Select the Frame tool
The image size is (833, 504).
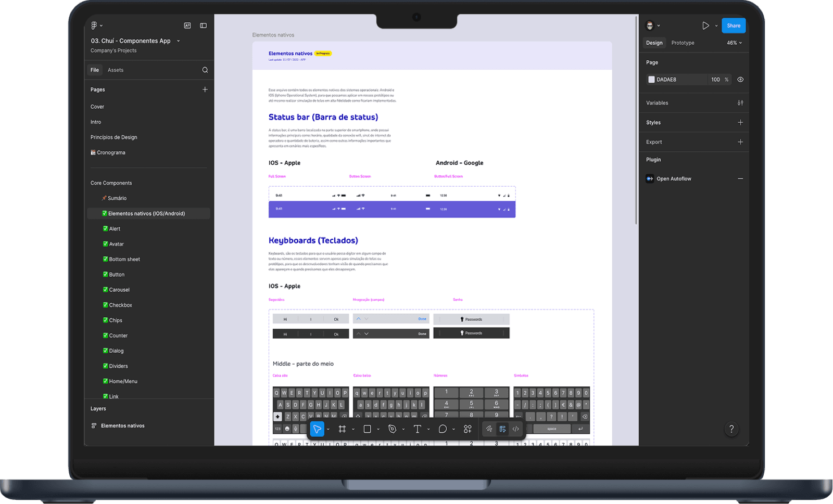[x=342, y=429]
